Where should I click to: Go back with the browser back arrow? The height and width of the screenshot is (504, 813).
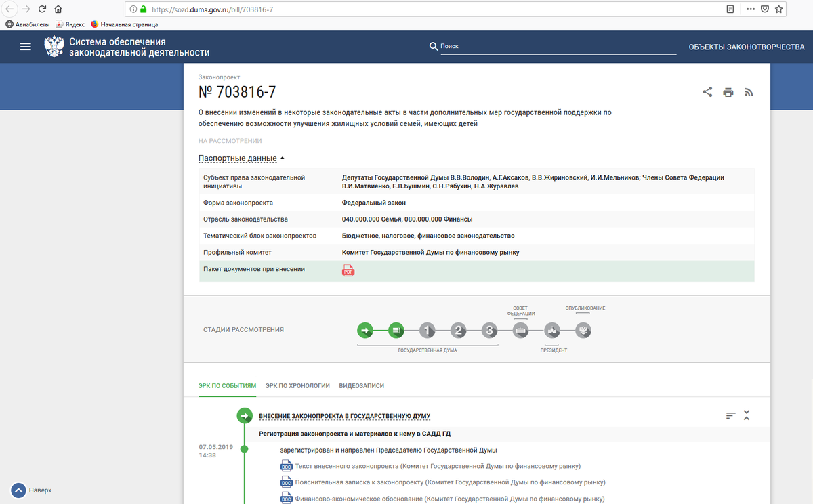pos(9,9)
